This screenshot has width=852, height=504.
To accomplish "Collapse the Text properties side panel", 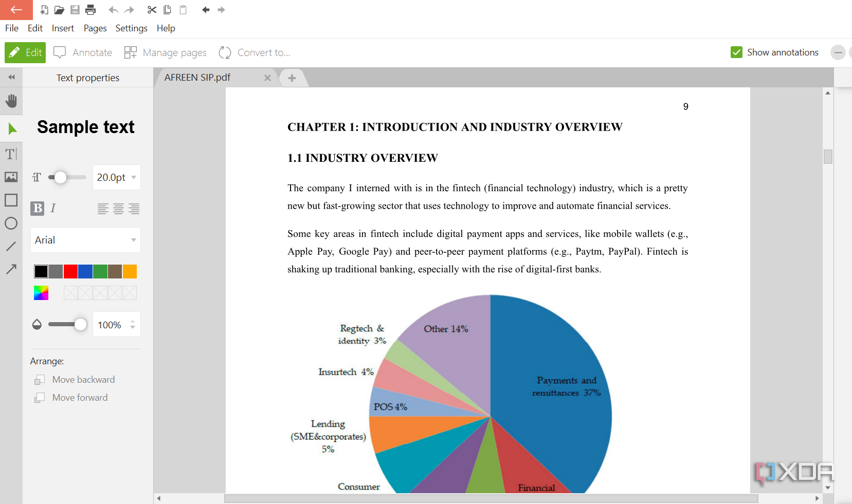I will (11, 77).
